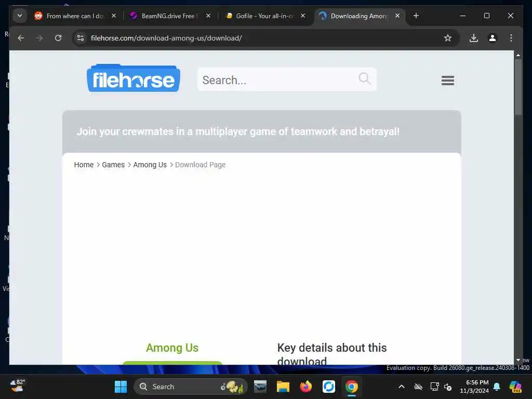The height and width of the screenshot is (399, 532).
Task: Open the Chrome profile menu
Action: 493,38
